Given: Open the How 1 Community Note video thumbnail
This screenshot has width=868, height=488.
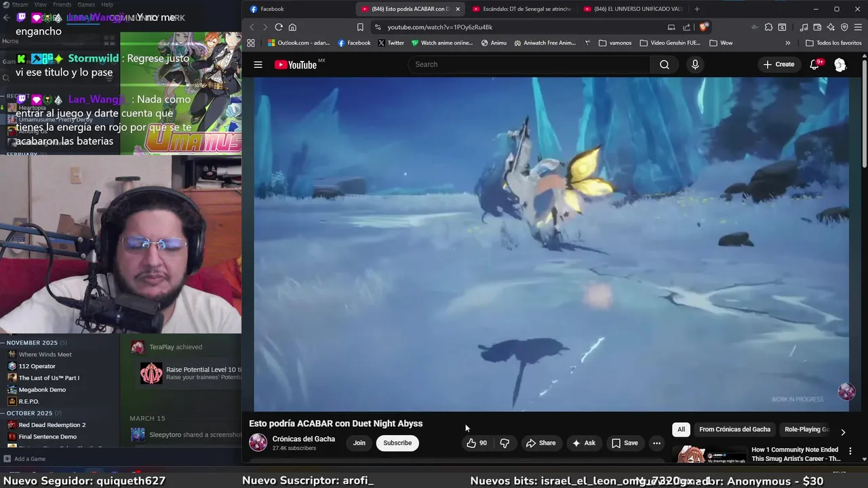Looking at the screenshot, I should [x=709, y=454].
